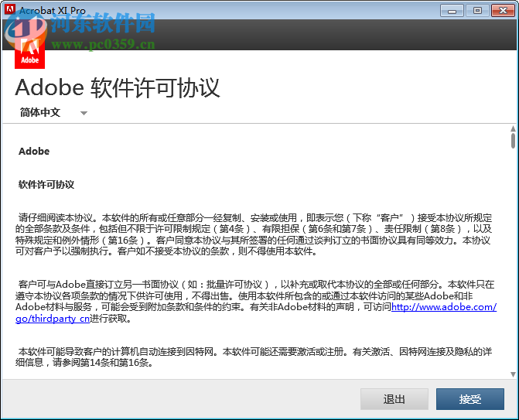Image resolution: width=519 pixels, height=420 pixels.
Task: Open the 简体中文 language dropdown
Action: click(53, 112)
